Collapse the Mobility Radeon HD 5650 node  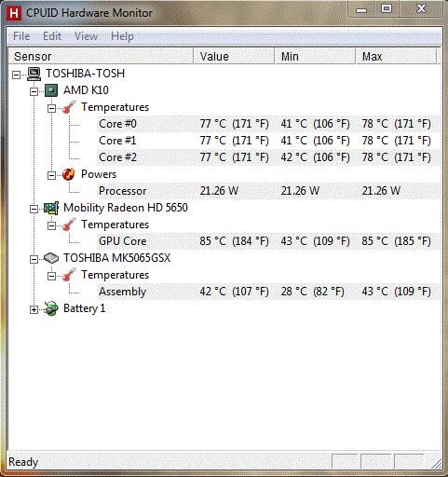tap(34, 209)
